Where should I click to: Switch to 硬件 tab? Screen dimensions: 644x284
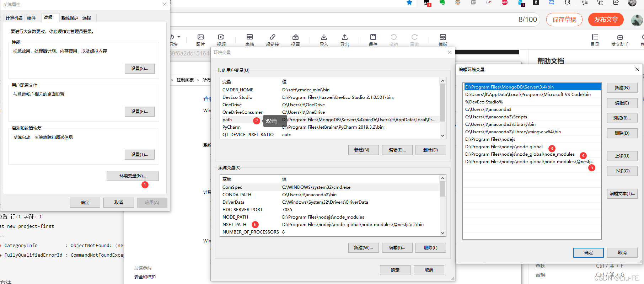click(x=31, y=18)
